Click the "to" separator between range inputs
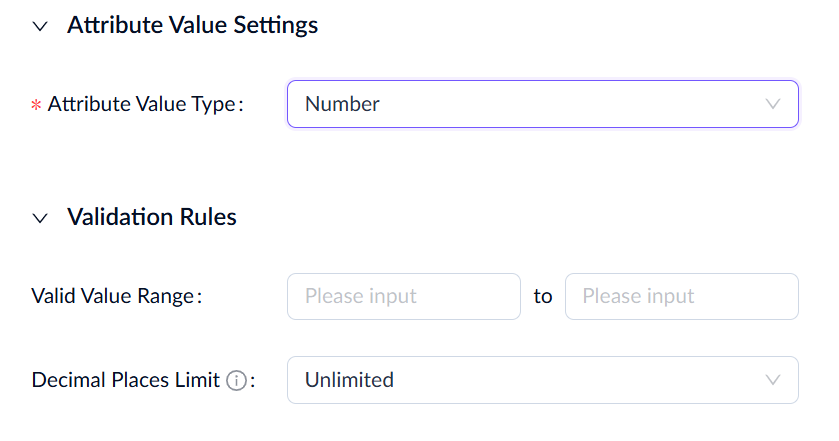The height and width of the screenshot is (441, 839). [543, 296]
